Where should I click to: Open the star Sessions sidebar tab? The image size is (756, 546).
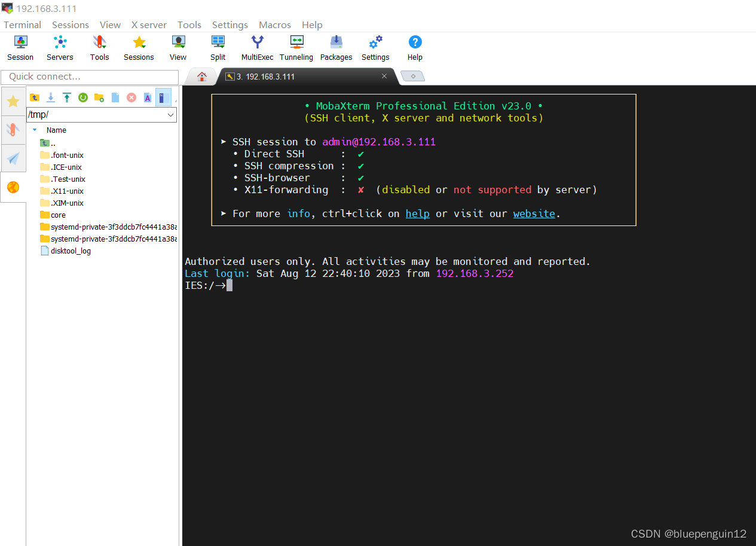[x=13, y=102]
